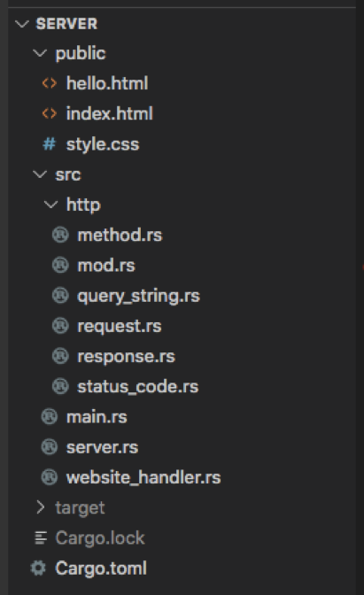Click the Rust icon beside request.rs
Image resolution: width=364 pixels, height=595 pixels.
coord(60,326)
